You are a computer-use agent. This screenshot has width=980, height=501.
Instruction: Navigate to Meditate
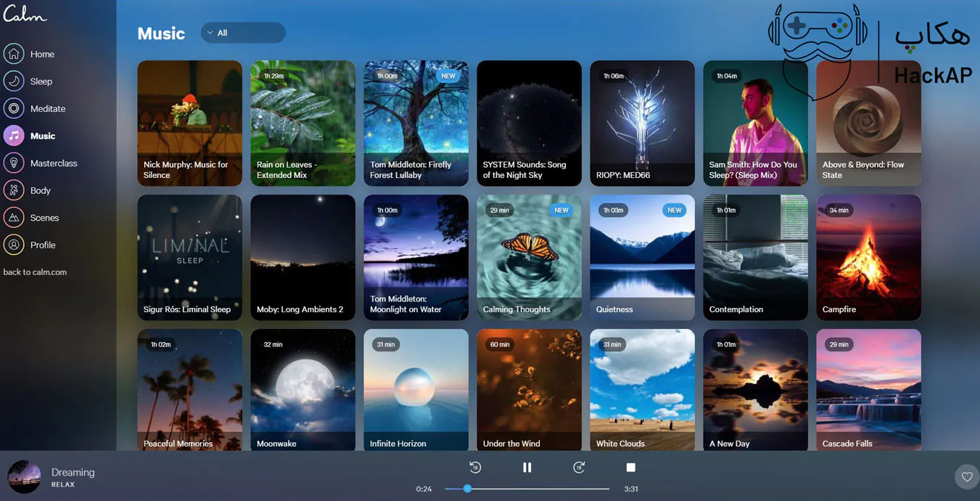point(48,108)
